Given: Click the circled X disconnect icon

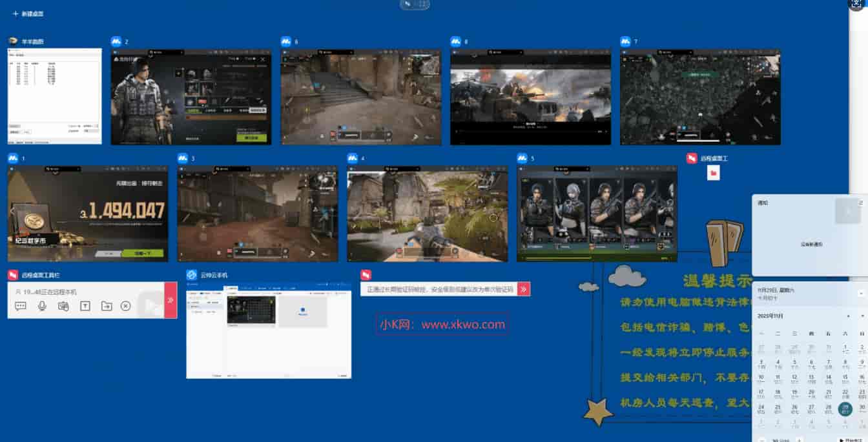Looking at the screenshot, I should 126,306.
